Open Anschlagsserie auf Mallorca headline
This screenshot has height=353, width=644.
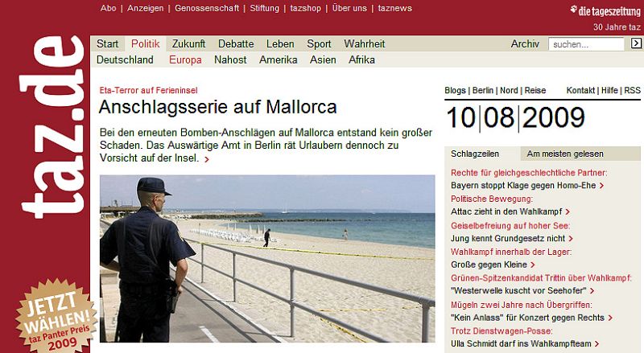217,107
